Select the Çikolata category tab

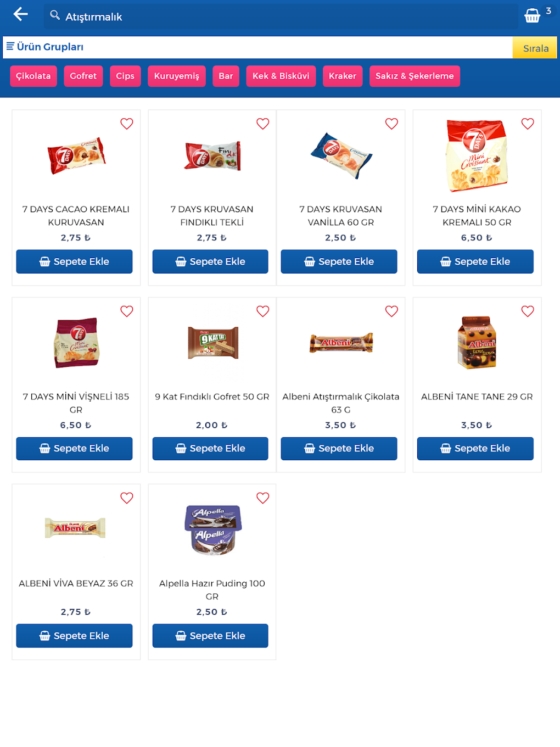tap(33, 76)
